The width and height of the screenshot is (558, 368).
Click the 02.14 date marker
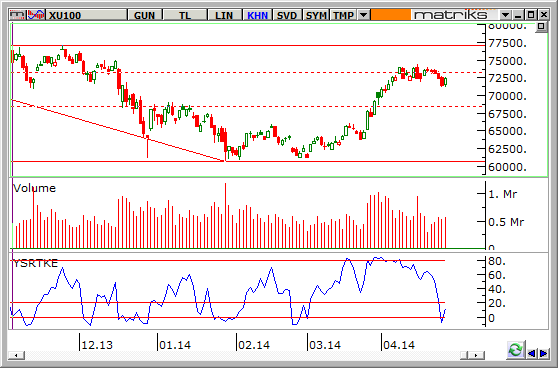254,345
